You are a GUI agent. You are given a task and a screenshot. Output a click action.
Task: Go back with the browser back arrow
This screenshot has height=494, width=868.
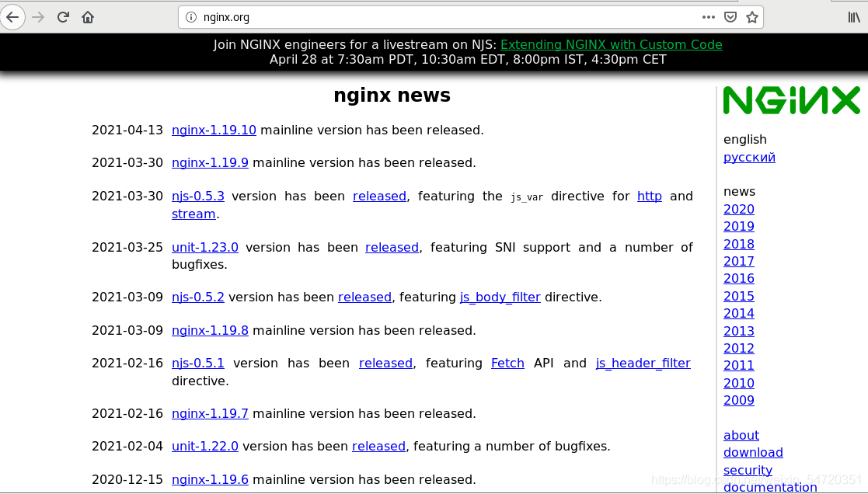(x=12, y=17)
